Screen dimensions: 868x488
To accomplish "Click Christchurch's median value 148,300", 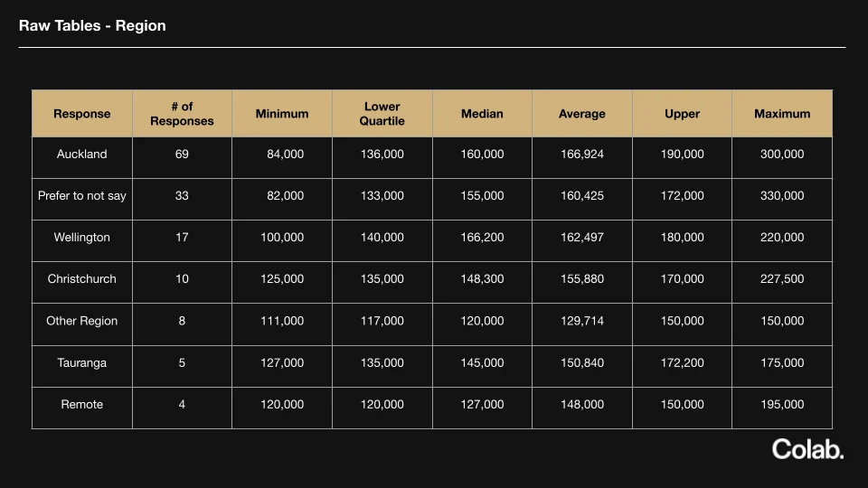I will 482,279.
